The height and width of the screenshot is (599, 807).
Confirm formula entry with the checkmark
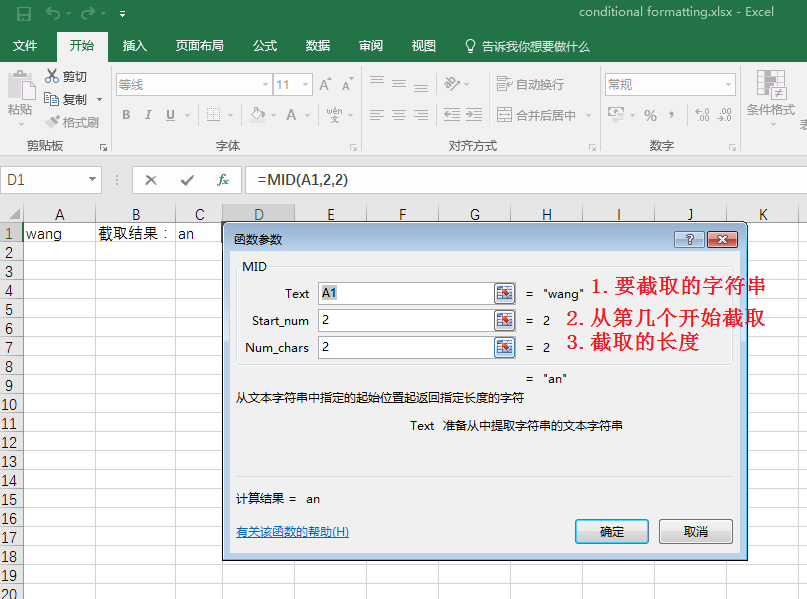click(187, 180)
